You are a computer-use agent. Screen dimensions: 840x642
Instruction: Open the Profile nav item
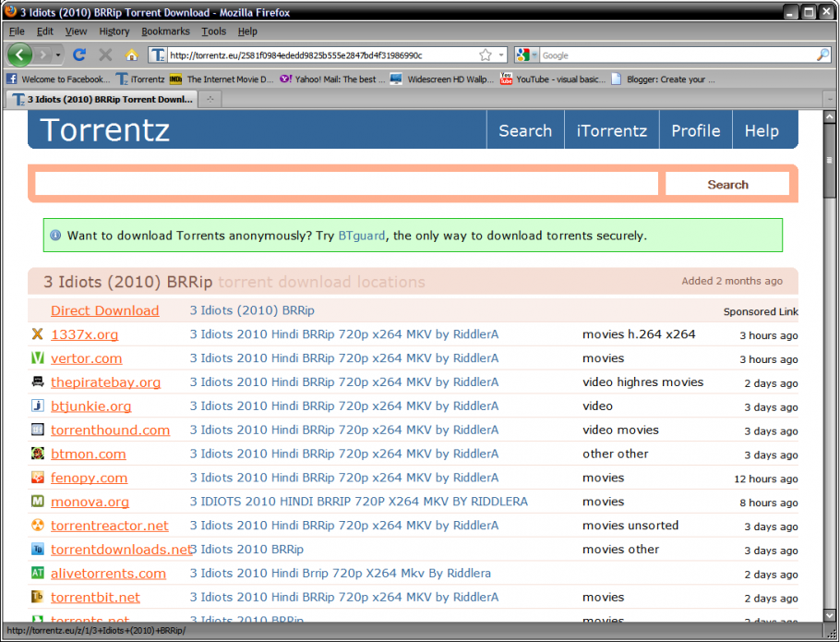(695, 130)
